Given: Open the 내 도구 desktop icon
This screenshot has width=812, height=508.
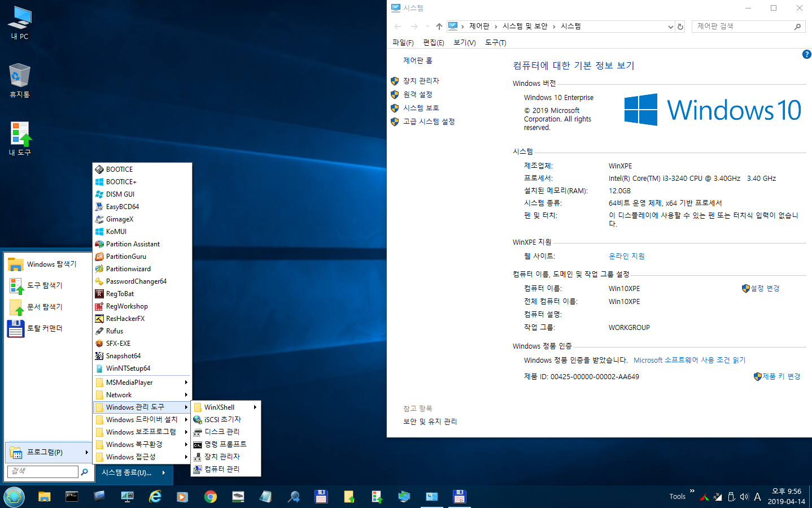Looking at the screenshot, I should click(x=20, y=139).
